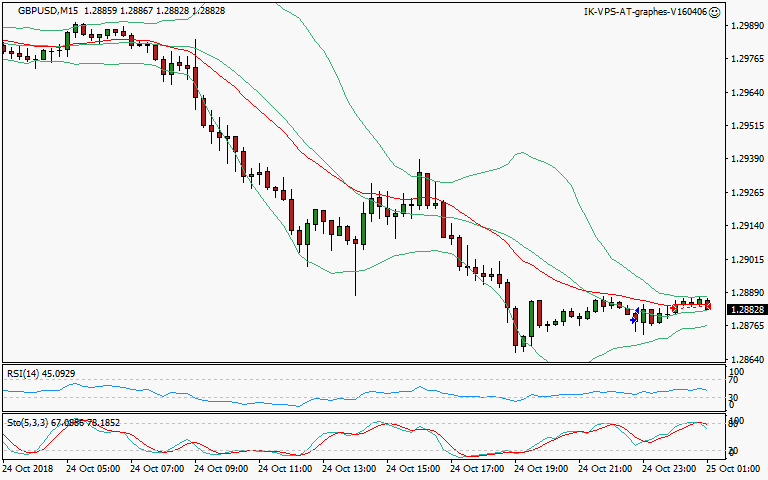Click the blue buy arrow trade marker
This screenshot has width=768, height=480.
[635, 315]
